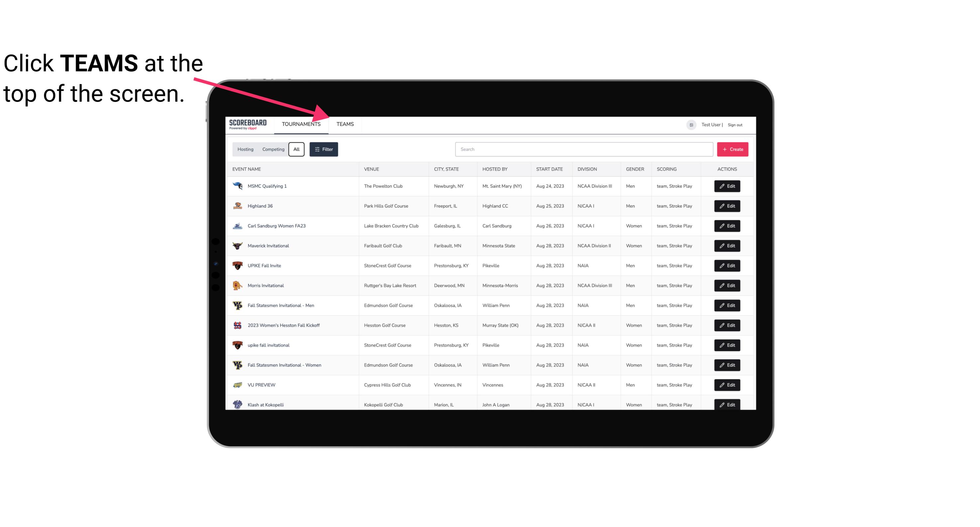Toggle the All filter tab
Image resolution: width=980 pixels, height=527 pixels.
click(x=296, y=149)
